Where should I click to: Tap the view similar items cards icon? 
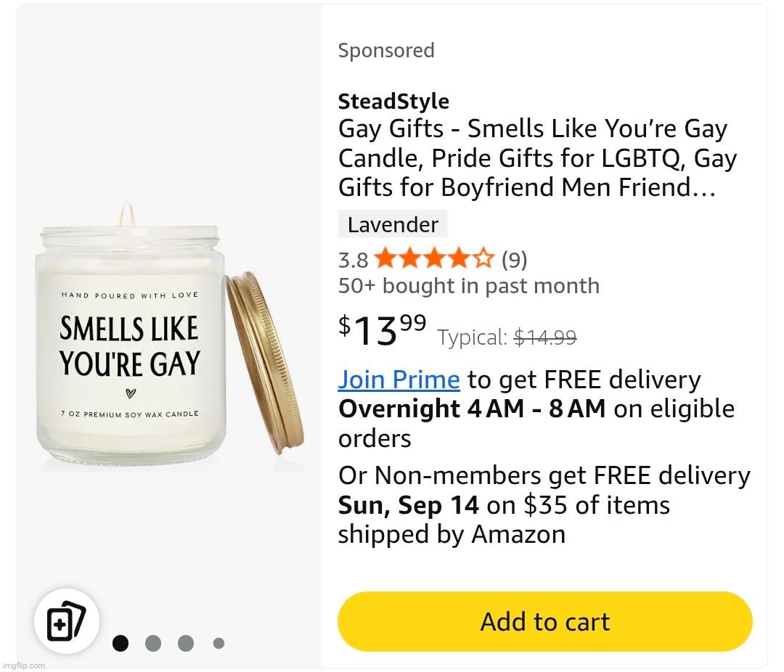pos(66,622)
